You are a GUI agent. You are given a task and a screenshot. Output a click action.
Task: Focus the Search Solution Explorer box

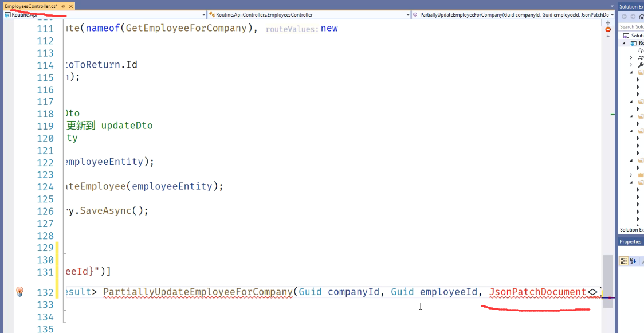[x=631, y=27]
